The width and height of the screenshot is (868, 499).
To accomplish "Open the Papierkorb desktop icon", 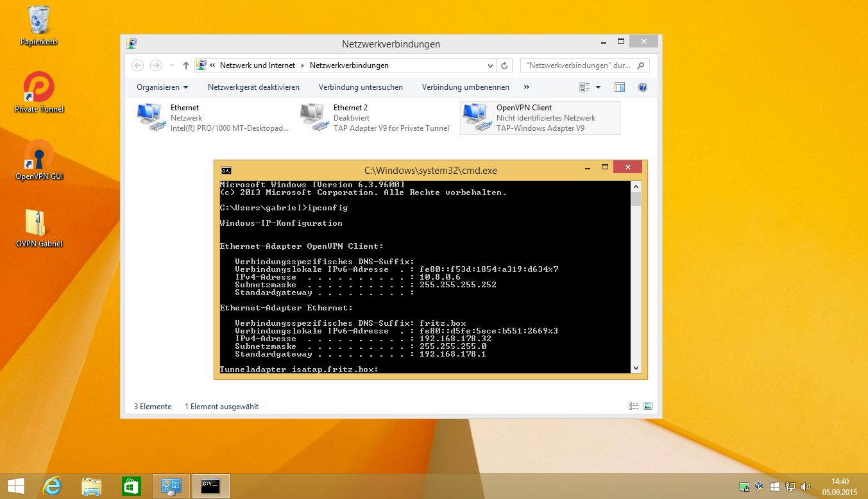I will 39,26.
